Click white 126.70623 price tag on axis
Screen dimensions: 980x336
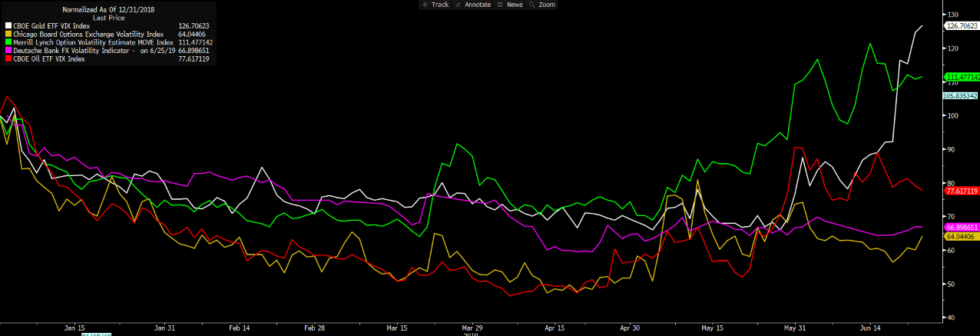[x=961, y=25]
